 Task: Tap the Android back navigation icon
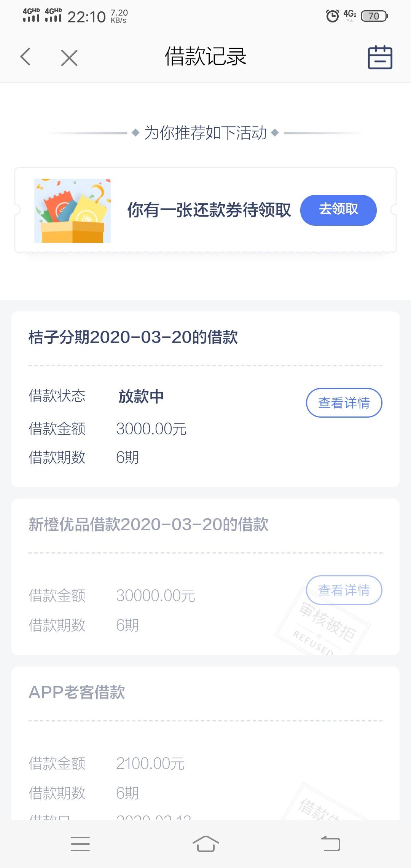[x=330, y=844]
